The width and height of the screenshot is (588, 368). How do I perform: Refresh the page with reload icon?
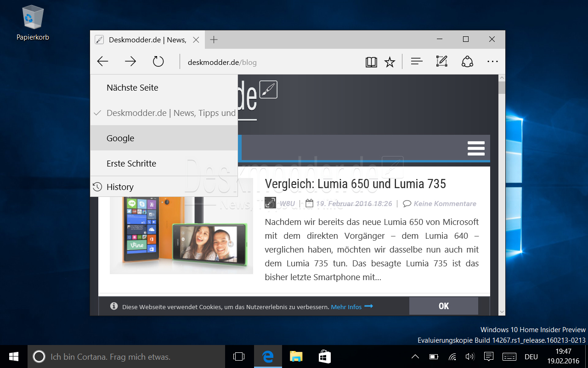tap(158, 62)
